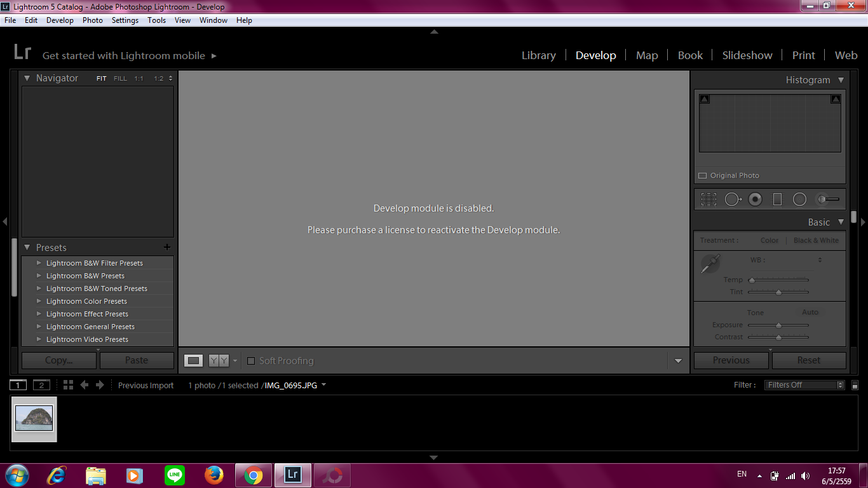Open toolbar content dropdown arrow
Viewport: 868px width, 488px height.
(678, 361)
